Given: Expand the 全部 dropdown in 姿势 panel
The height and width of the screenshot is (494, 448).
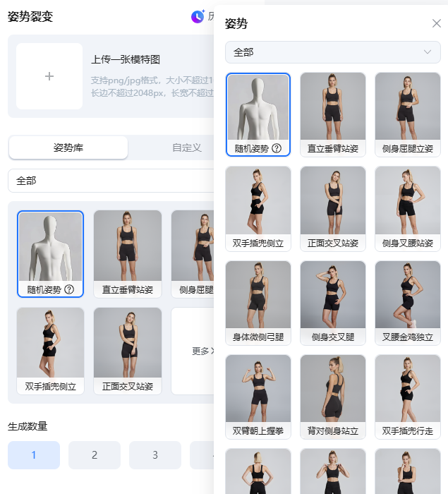Looking at the screenshot, I should point(333,52).
